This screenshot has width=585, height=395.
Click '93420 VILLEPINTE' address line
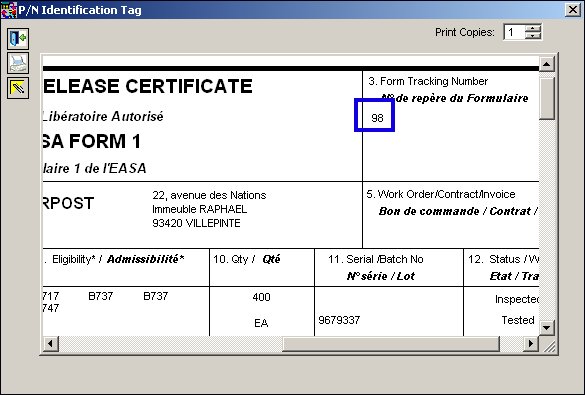[x=196, y=223]
